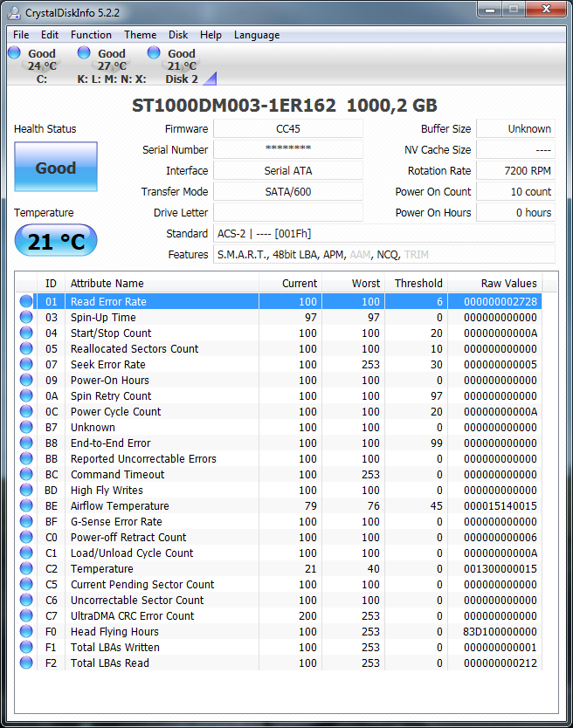Open the Function menu
This screenshot has width=573, height=728.
tap(91, 35)
